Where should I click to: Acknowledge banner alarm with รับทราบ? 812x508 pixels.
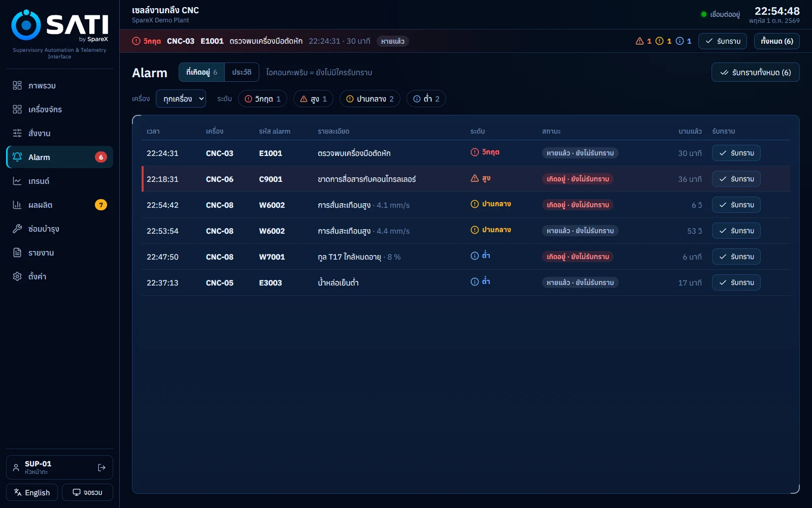pyautogui.click(x=723, y=41)
